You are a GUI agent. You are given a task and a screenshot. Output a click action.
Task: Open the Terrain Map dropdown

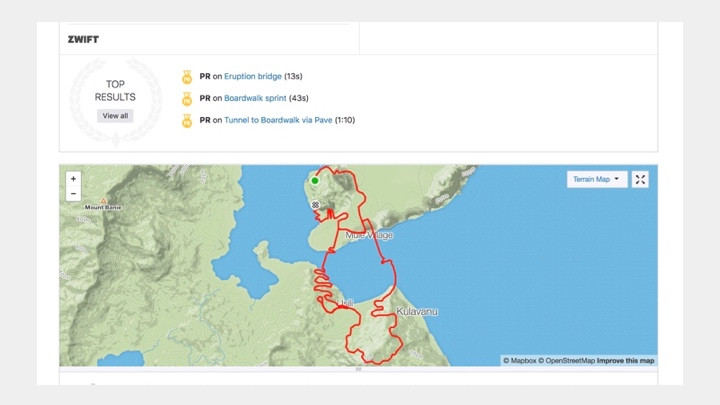pos(596,180)
